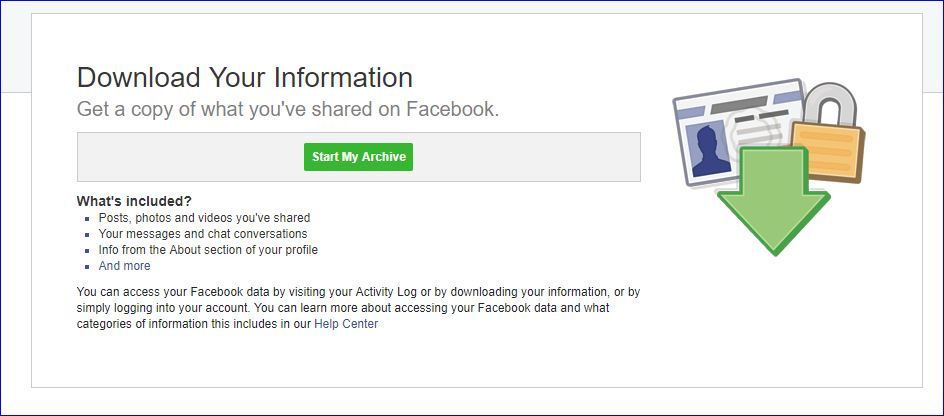This screenshot has width=944, height=416.
Task: Click the profile card illustration's gray title bar
Action: pos(739,104)
